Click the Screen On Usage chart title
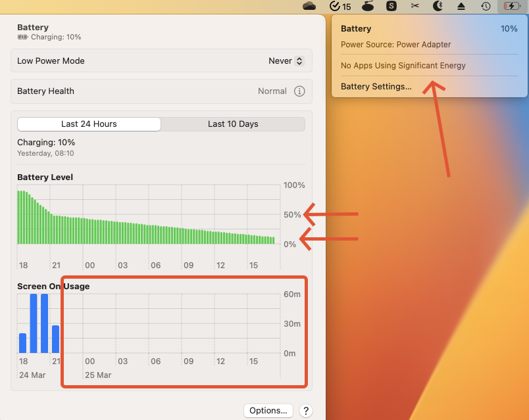Image resolution: width=529 pixels, height=420 pixels. [x=53, y=286]
